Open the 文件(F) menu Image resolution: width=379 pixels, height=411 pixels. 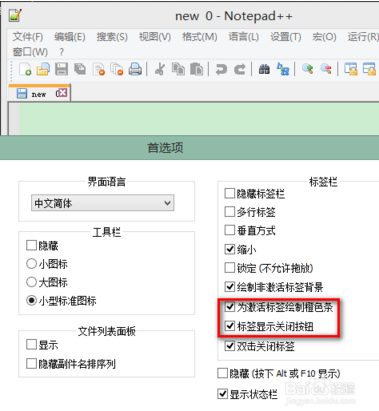[28, 37]
